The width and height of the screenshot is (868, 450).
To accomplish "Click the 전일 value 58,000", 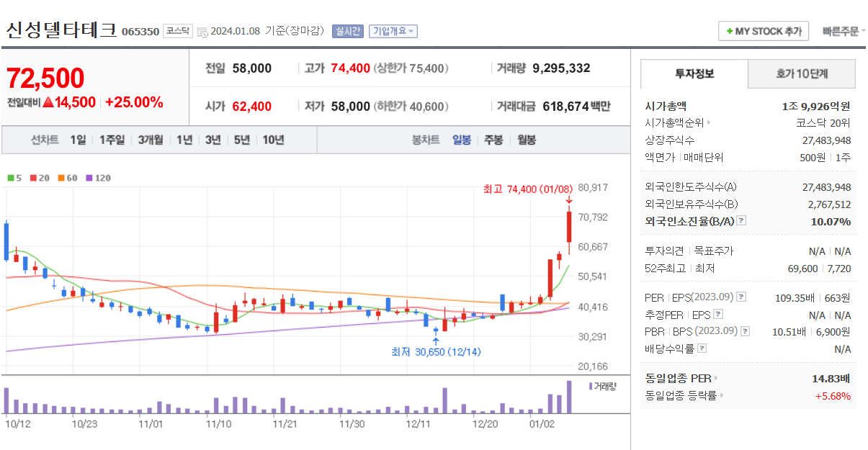I will coord(252,68).
